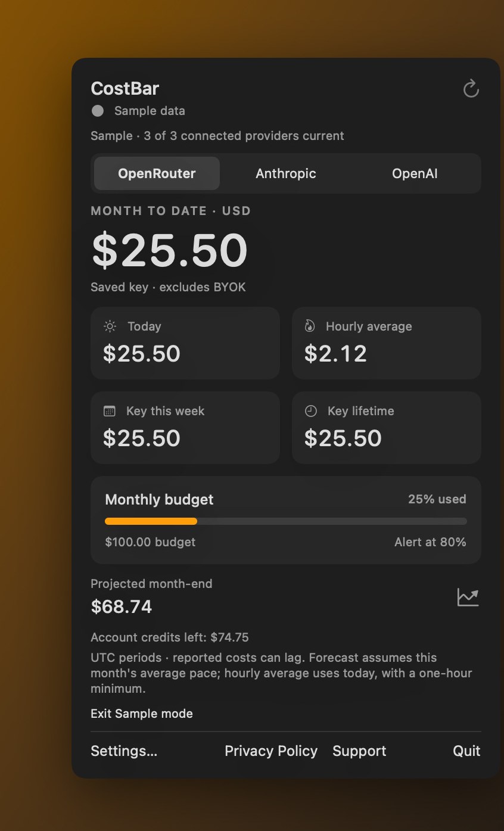
Task: Switch to the OpenRouter provider tab
Action: click(x=157, y=173)
